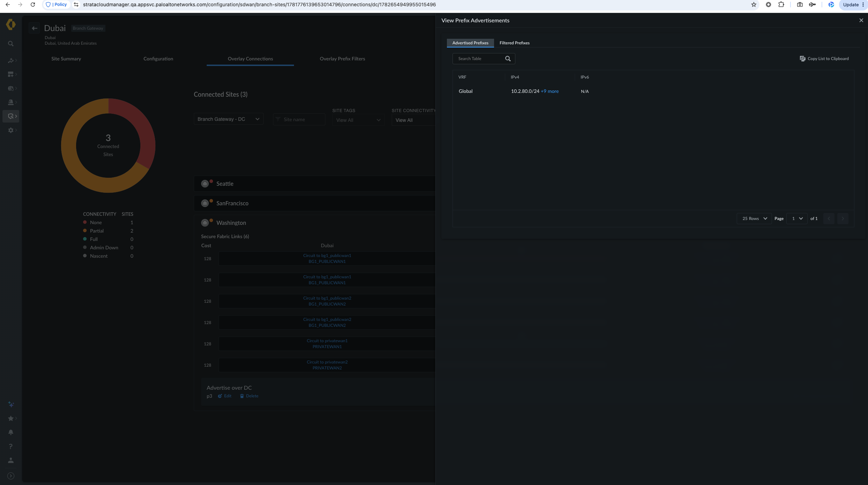Click the orange Partial legend dot
This screenshot has width=868, height=485.
pyautogui.click(x=85, y=230)
